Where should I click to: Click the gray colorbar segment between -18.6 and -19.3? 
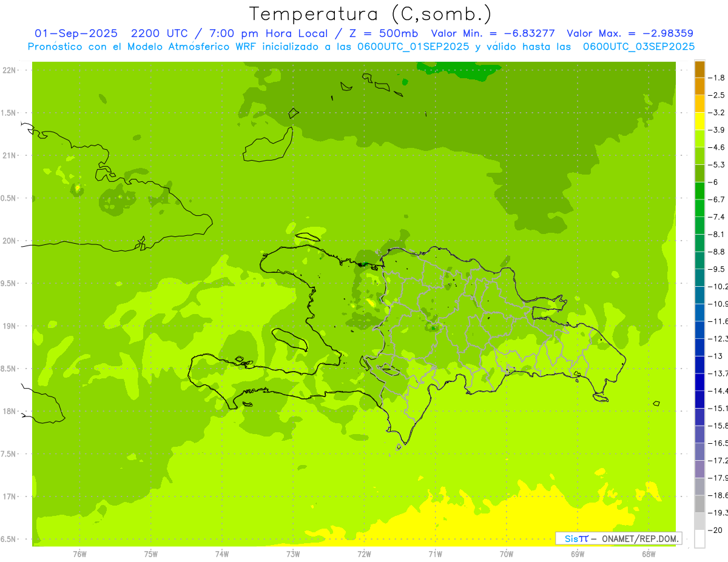699,504
